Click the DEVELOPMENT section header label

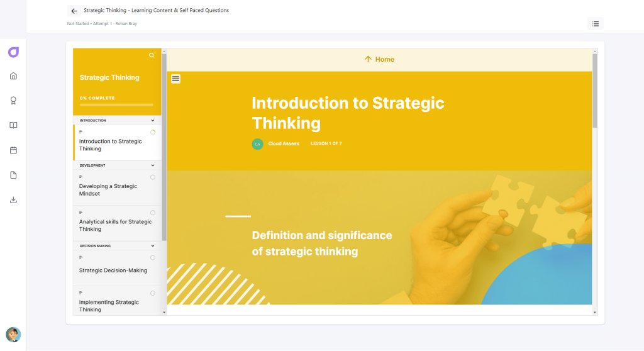(92, 165)
